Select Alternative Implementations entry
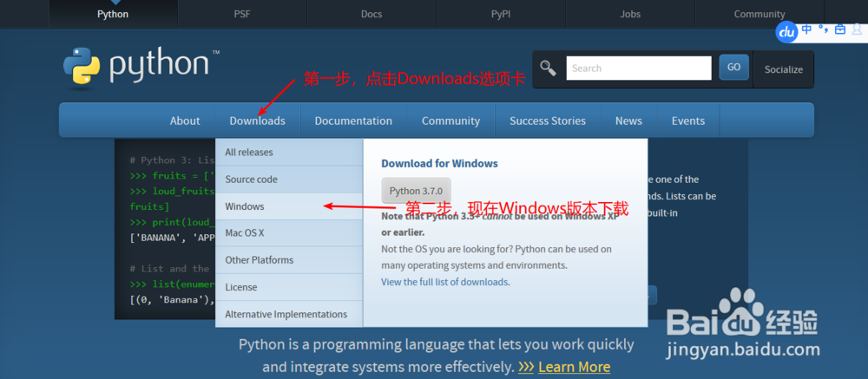868x379 pixels. click(x=289, y=314)
